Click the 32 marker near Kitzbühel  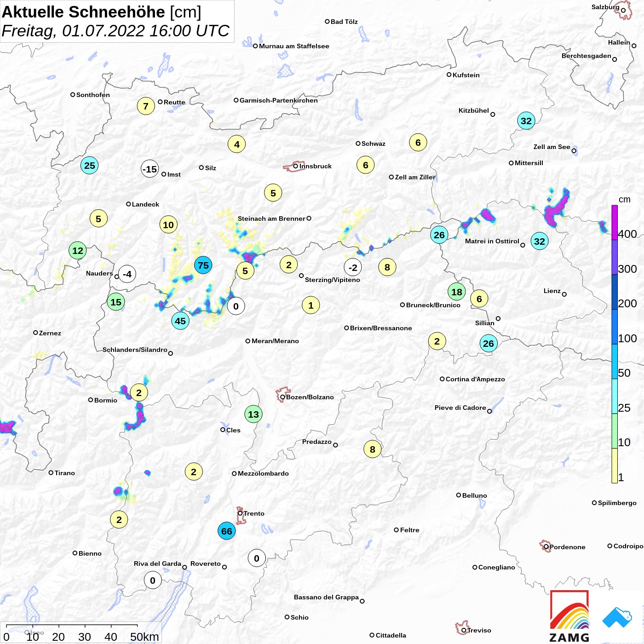(x=526, y=121)
